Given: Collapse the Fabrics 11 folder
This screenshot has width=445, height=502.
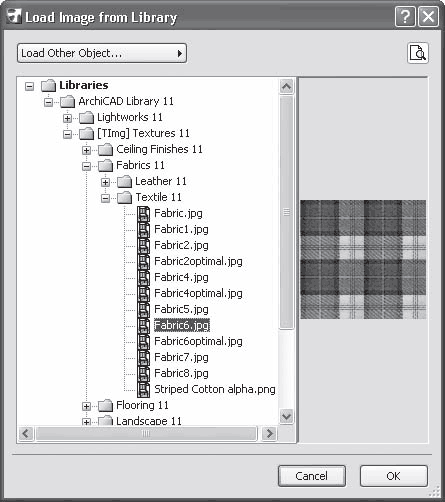Looking at the screenshot, I should 86,166.
